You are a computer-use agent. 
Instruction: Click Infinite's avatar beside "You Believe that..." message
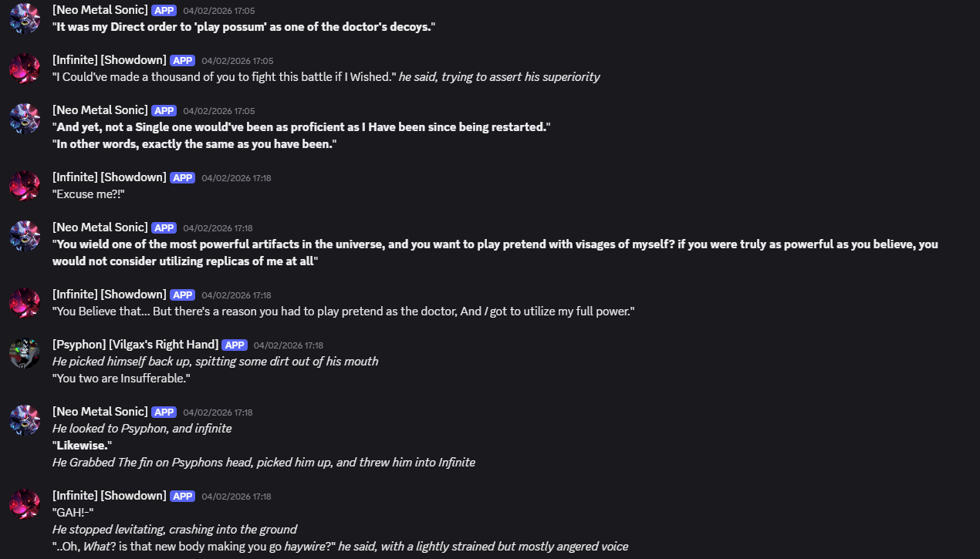click(25, 302)
